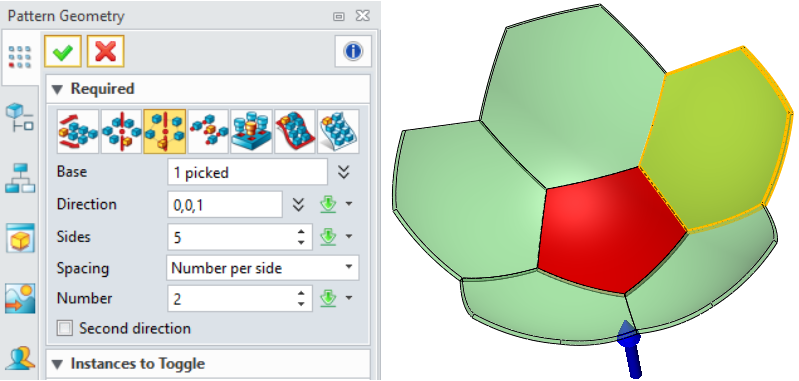Select the pattern-at-pattern icon

pos(251,131)
